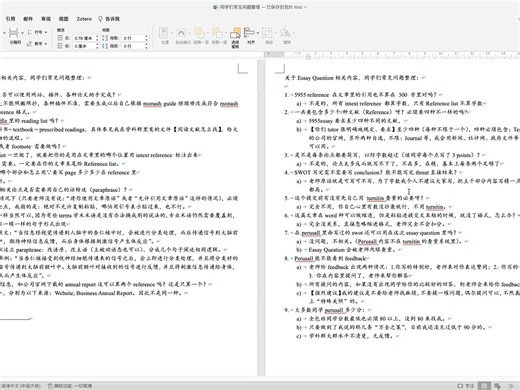Expand the Rotate (旋转) dropdown arrow
Image resolution: width=520 pixels, height=390 pixels.
click(293, 33)
